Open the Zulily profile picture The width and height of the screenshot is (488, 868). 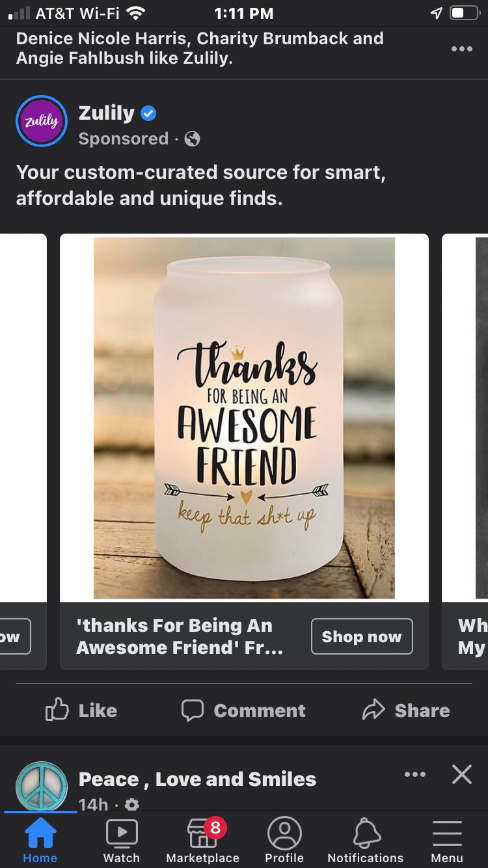click(42, 121)
